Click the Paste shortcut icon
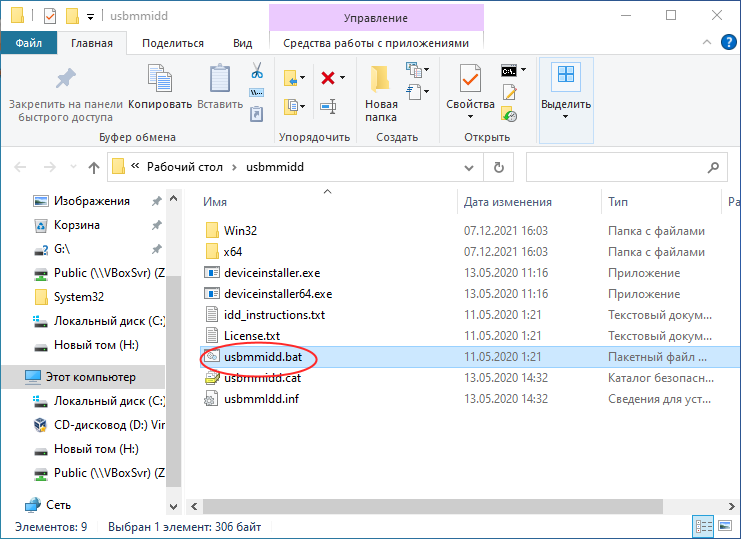741x539 pixels. (257, 114)
